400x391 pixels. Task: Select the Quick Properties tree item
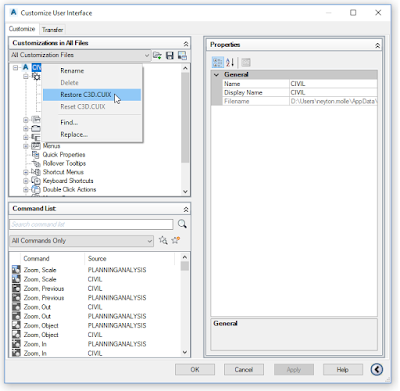(x=64, y=155)
